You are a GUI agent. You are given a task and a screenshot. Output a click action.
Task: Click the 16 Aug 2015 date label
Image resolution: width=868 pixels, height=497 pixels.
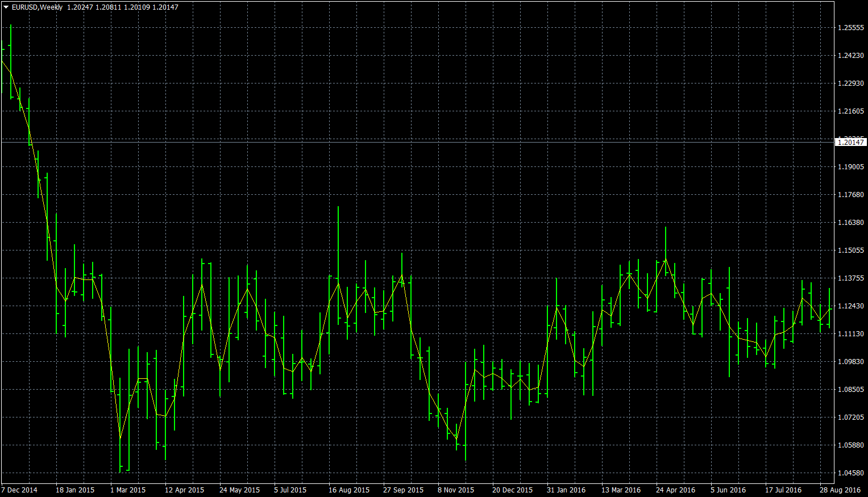pos(349,490)
